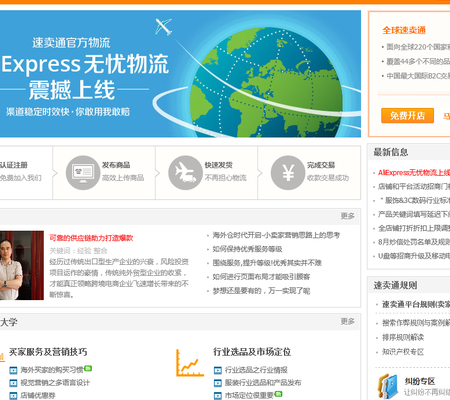Open course 行业选品之行业情报

[256, 370]
